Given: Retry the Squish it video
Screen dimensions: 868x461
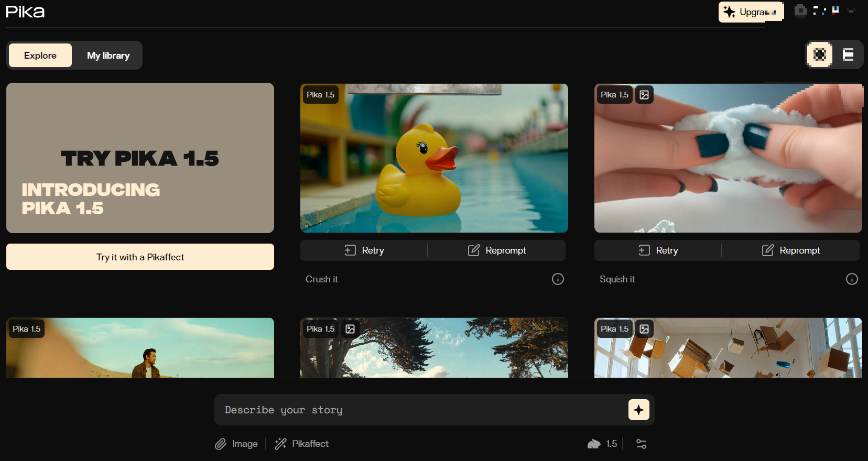Looking at the screenshot, I should tap(658, 250).
